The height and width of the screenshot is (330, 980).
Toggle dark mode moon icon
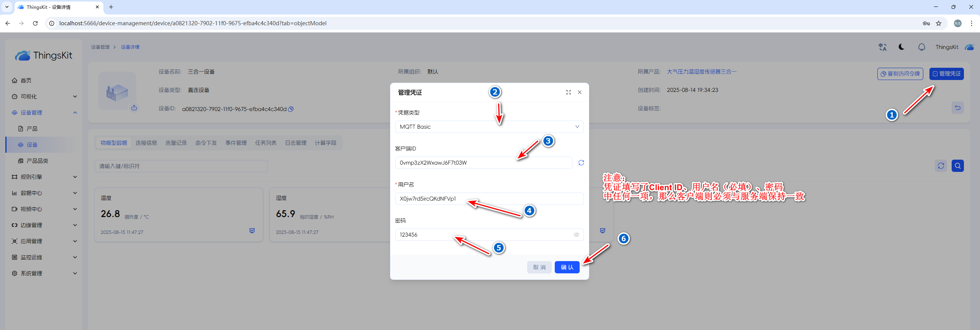(x=901, y=47)
